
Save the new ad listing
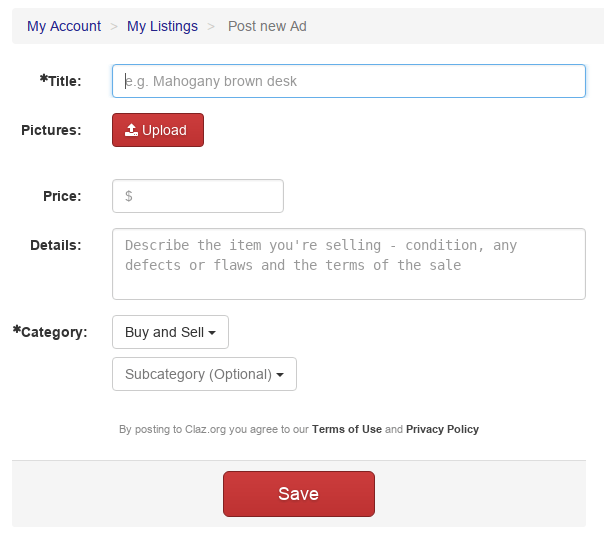click(x=298, y=494)
